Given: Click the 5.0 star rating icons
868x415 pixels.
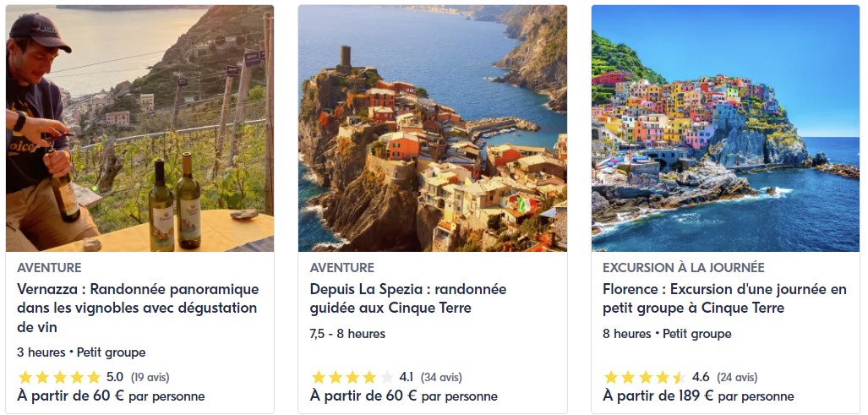Looking at the screenshot, I should tap(59, 377).
